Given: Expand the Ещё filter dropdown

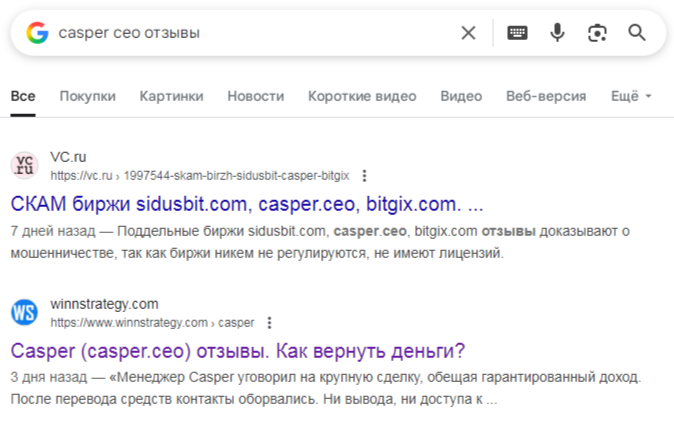Looking at the screenshot, I should pos(631,96).
